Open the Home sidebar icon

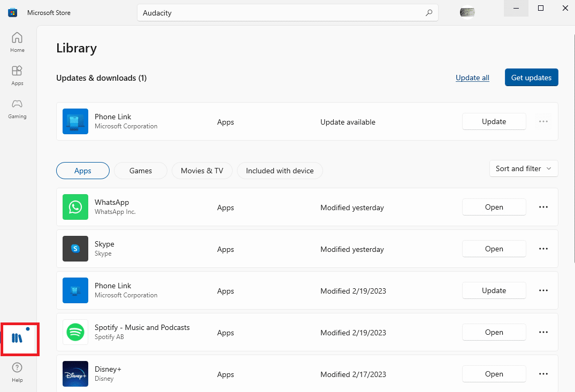pos(17,42)
